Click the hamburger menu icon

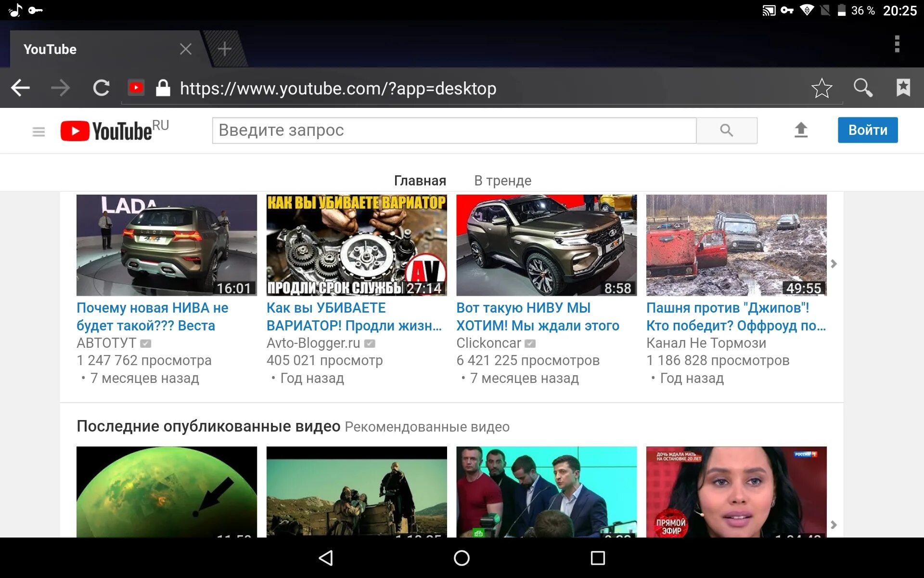tap(38, 131)
